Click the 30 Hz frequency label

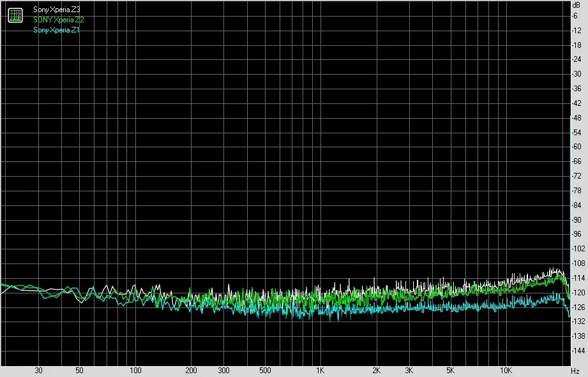point(38,371)
